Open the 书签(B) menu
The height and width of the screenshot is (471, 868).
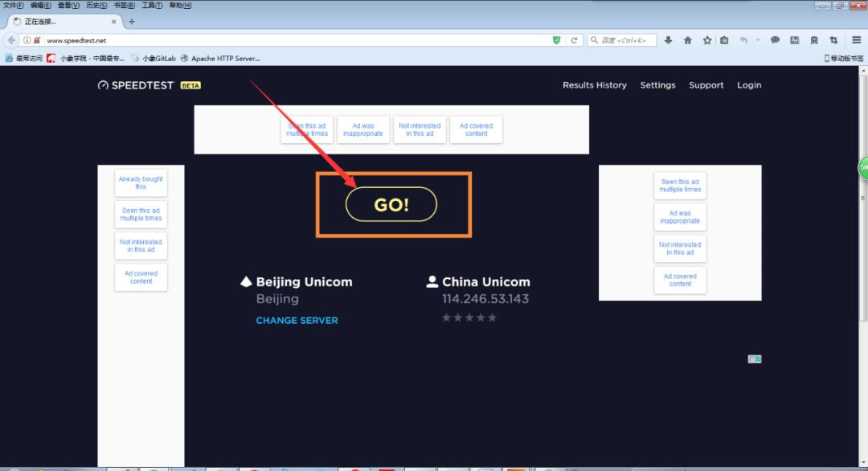pyautogui.click(x=124, y=6)
